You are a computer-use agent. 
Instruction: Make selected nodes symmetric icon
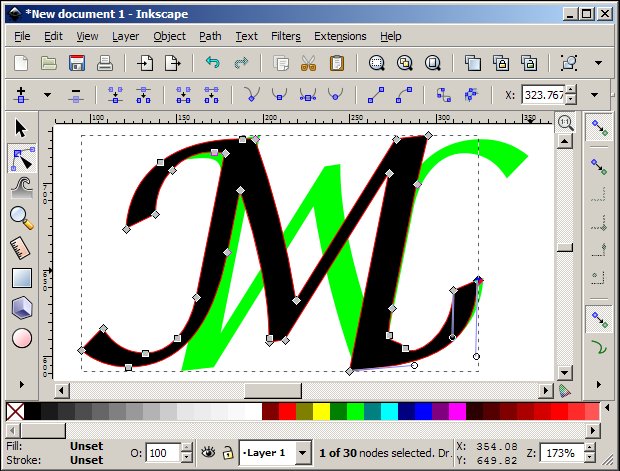point(308,95)
